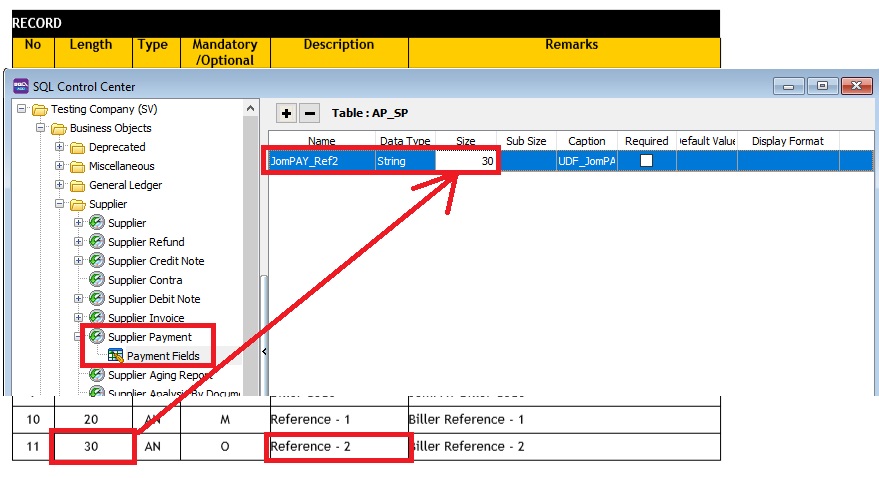The image size is (879, 478).
Task: Expand the Miscellaneous folder node
Action: 60,166
